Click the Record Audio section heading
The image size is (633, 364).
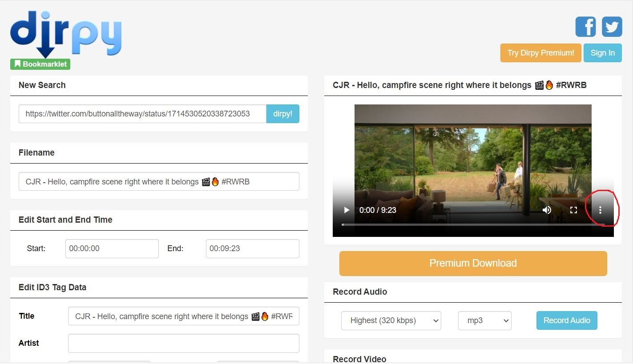click(x=360, y=292)
